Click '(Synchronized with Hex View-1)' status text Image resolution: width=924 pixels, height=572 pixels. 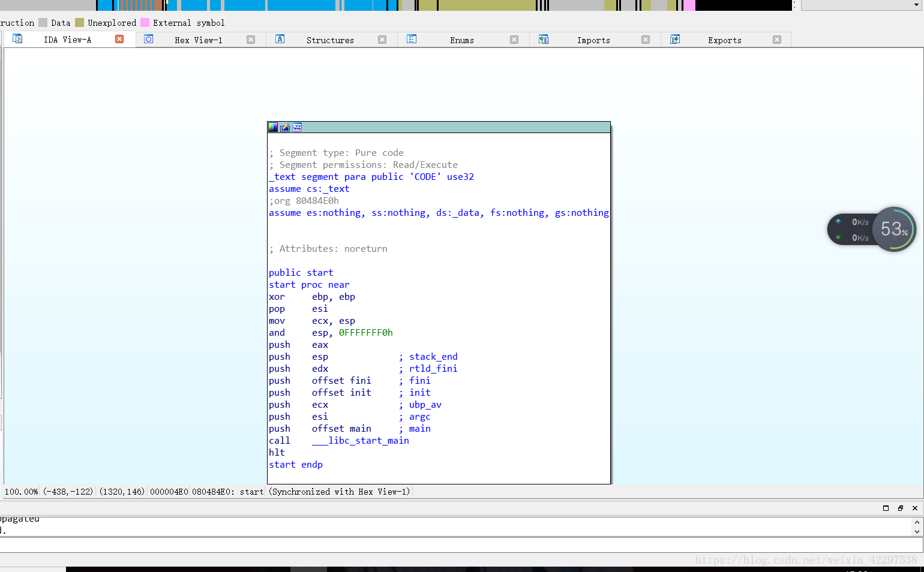[x=340, y=492]
